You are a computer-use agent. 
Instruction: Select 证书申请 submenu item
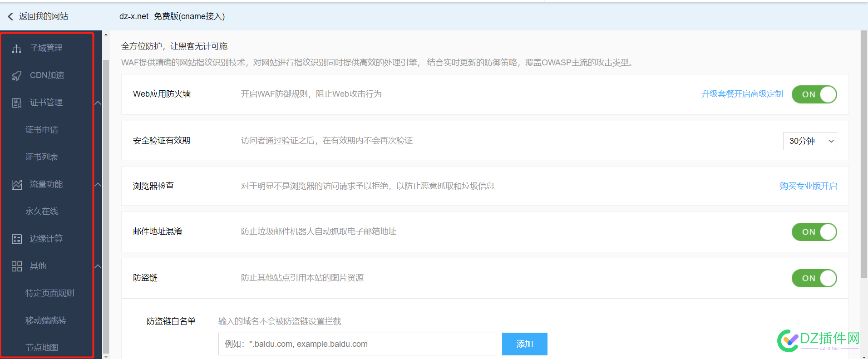point(42,130)
